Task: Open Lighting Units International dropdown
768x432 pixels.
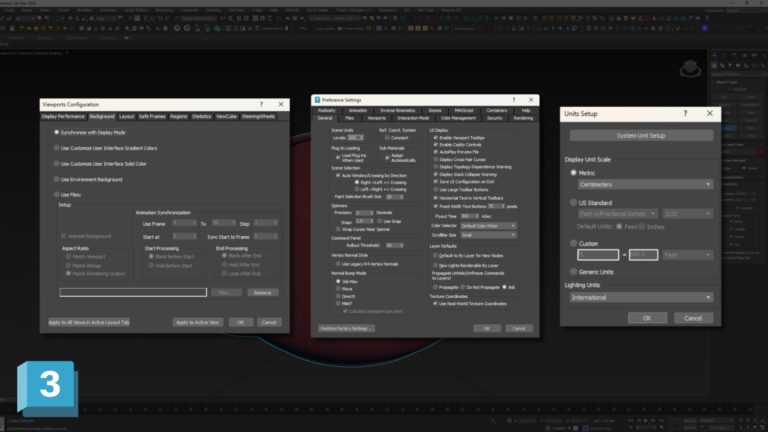Action: tap(641, 297)
